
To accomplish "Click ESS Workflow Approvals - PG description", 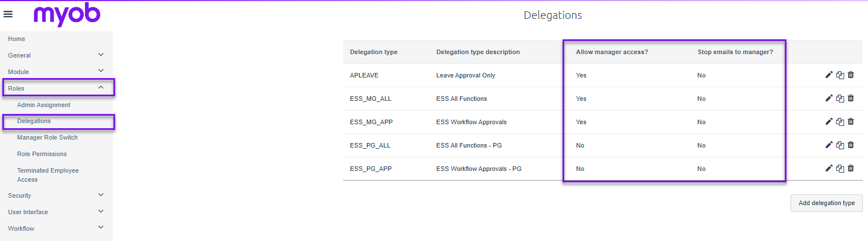I will click(479, 169).
